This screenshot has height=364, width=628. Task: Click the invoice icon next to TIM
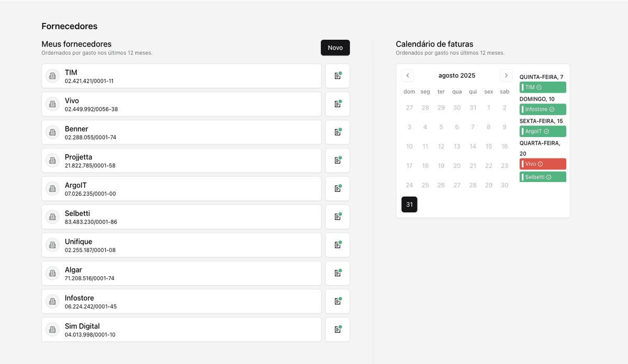tap(337, 76)
